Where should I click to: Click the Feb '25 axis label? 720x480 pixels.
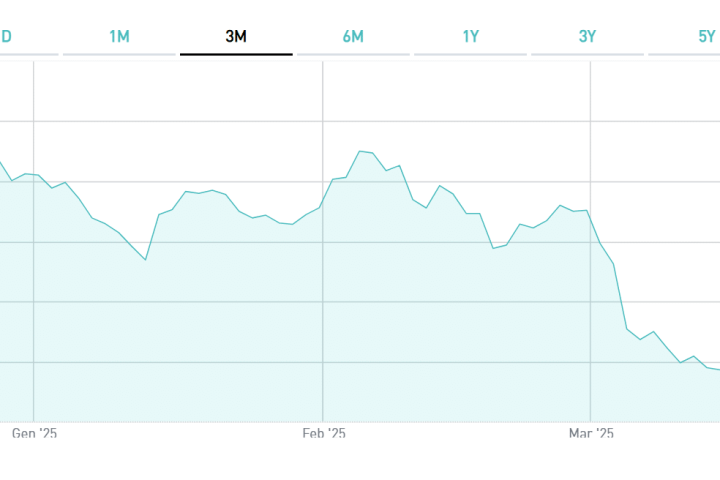tap(323, 434)
